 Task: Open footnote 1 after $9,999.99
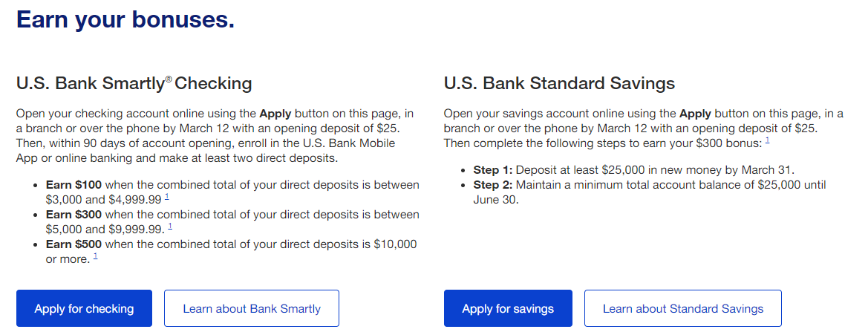coord(171,227)
